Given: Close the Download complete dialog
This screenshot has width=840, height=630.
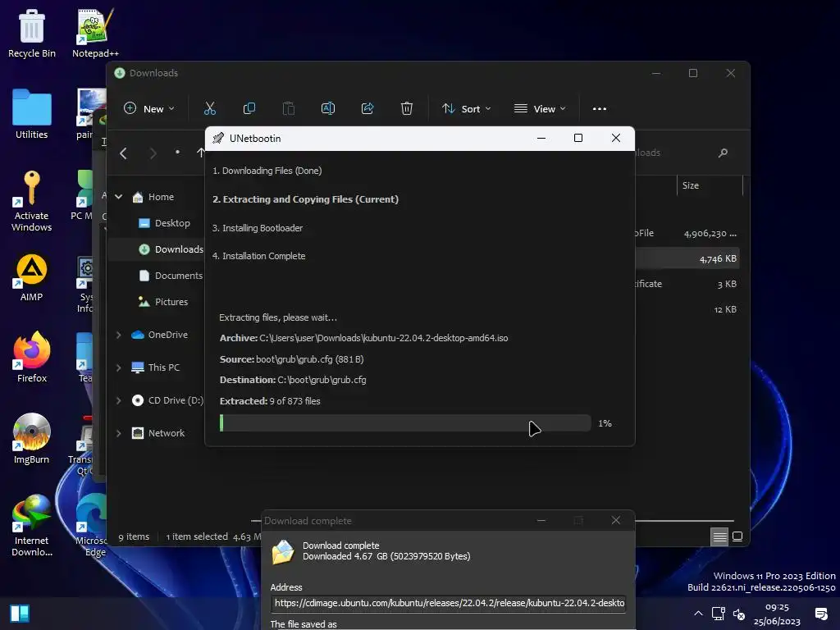Looking at the screenshot, I should click(x=616, y=520).
